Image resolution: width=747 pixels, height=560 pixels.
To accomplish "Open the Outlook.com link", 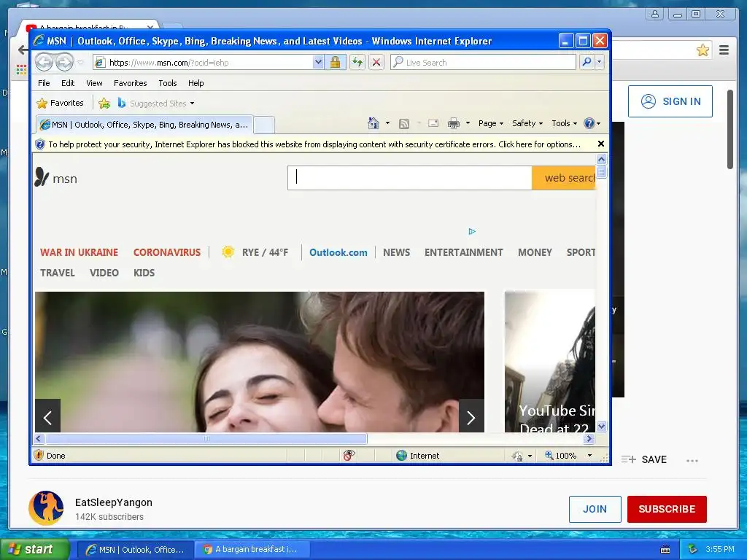I will point(338,252).
